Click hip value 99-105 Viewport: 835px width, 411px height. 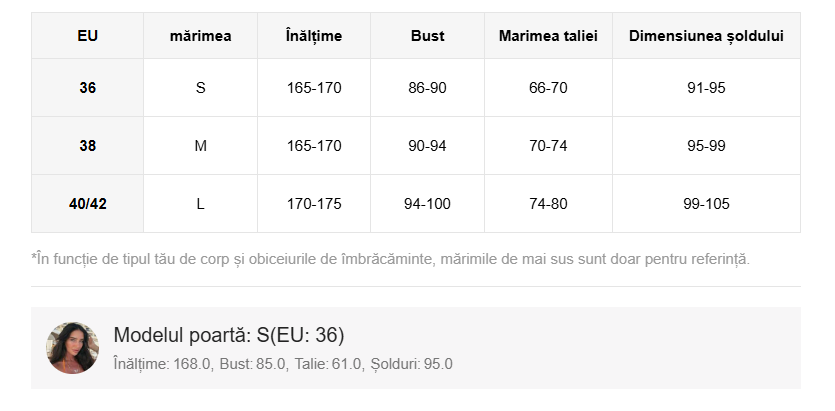(706, 204)
